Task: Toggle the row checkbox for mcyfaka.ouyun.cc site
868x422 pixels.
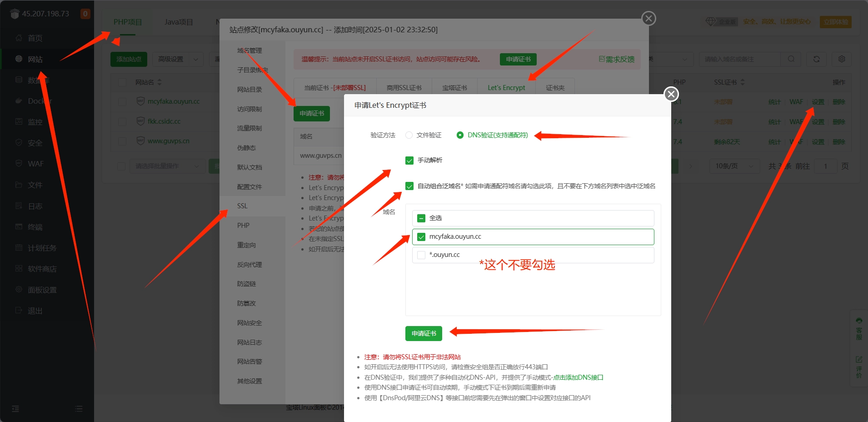Action: [x=122, y=101]
